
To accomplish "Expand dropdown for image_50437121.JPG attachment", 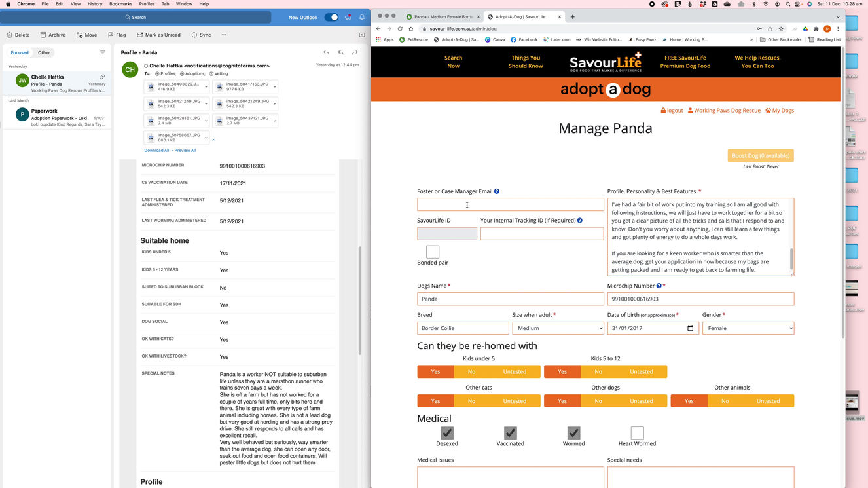I will pos(274,121).
